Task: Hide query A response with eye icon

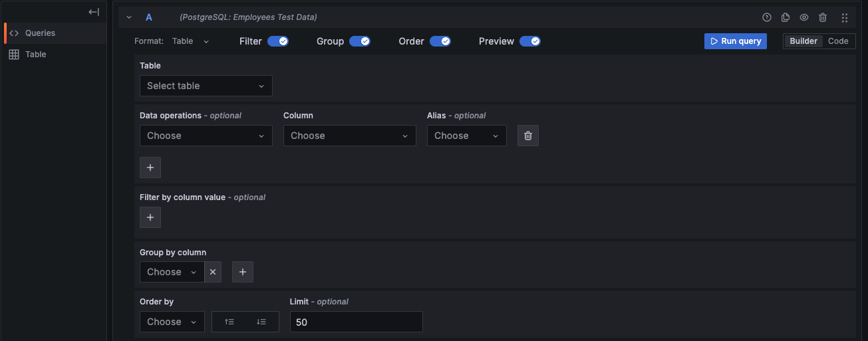Action: (x=804, y=18)
